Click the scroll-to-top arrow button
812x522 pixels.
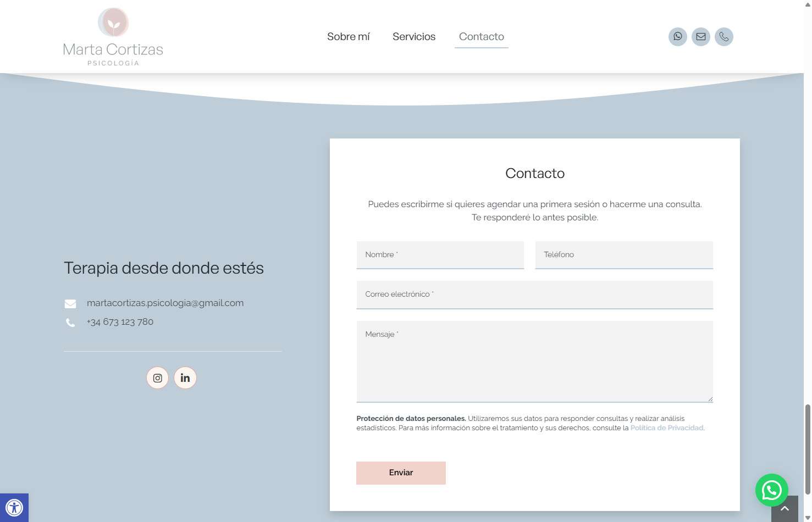coord(785,509)
